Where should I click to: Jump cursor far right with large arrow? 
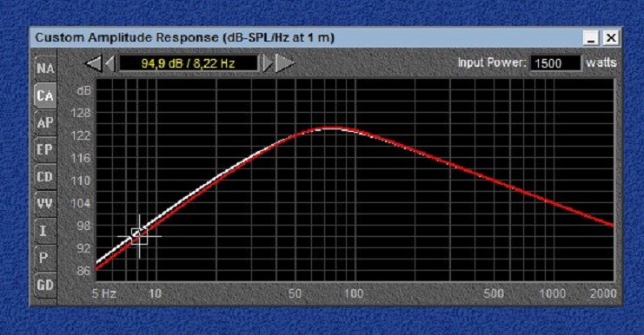click(x=284, y=63)
